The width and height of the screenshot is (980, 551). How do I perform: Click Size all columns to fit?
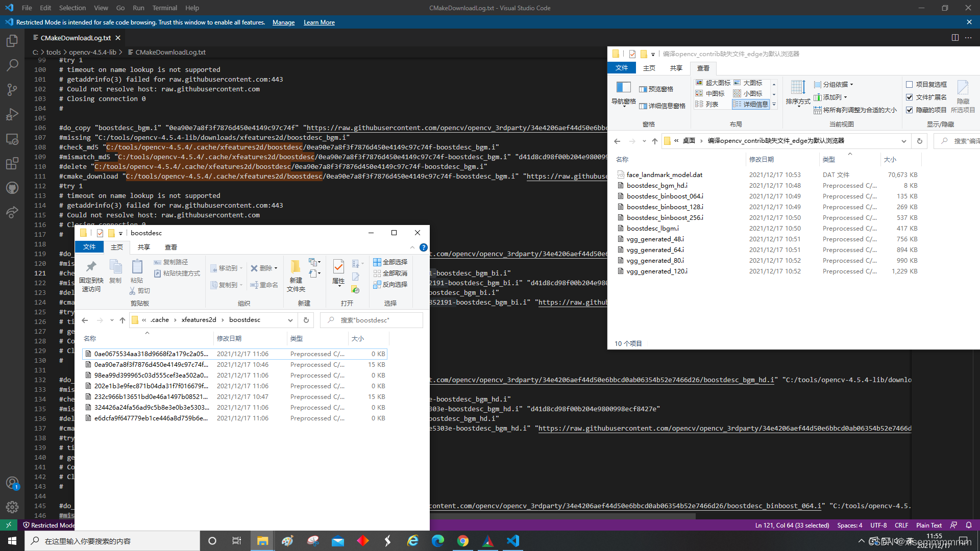tap(855, 110)
